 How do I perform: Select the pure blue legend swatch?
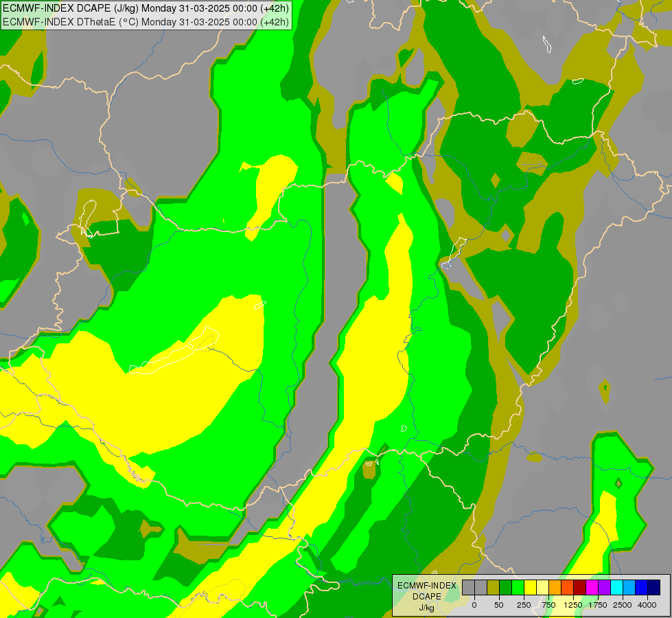(642, 588)
